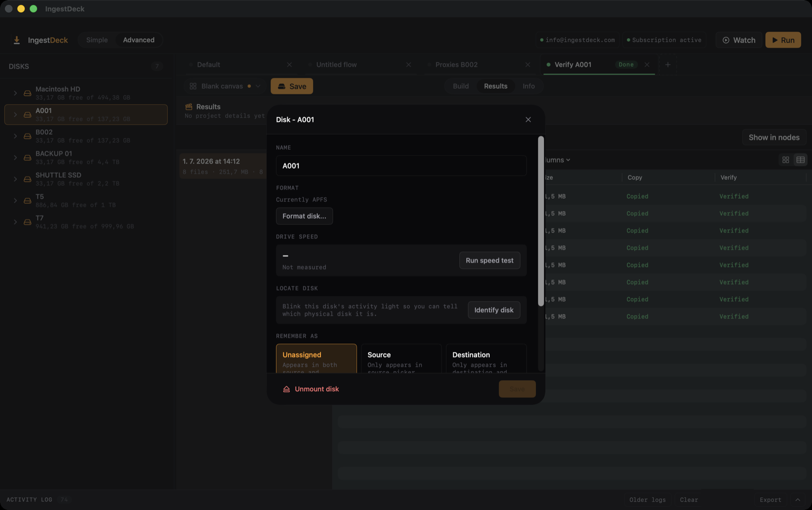
Task: Open the Columns dropdown
Action: [x=557, y=160]
